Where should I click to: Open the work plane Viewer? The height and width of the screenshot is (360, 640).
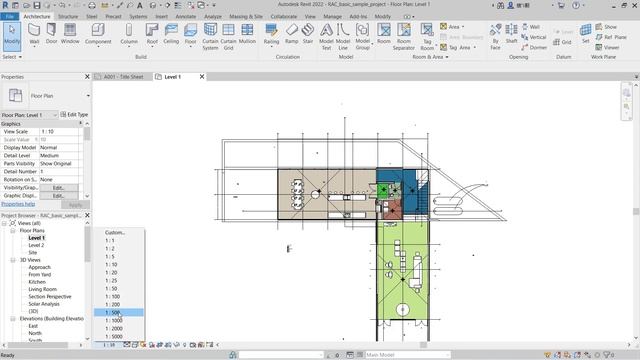[x=607, y=47]
